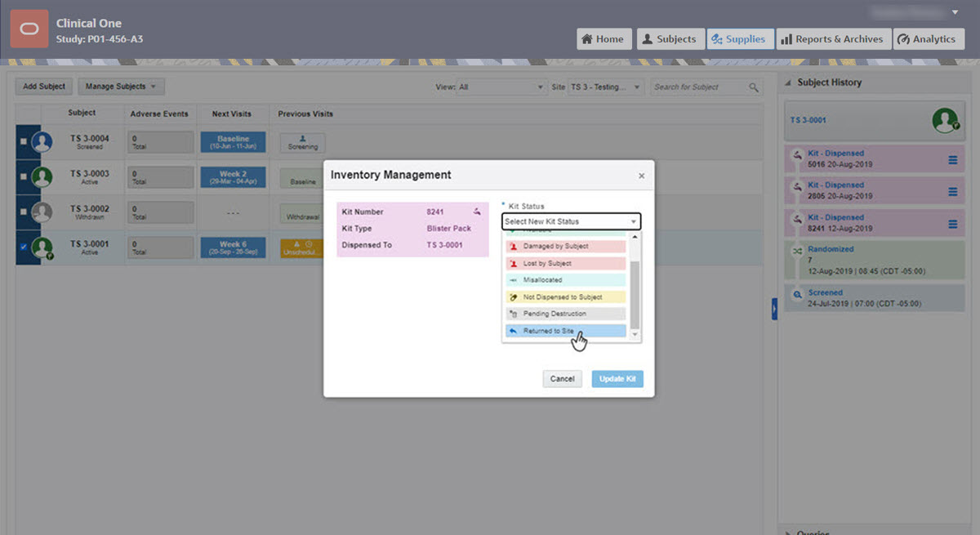The width and height of the screenshot is (980, 535).
Task: Click the Update Kit button
Action: click(617, 379)
